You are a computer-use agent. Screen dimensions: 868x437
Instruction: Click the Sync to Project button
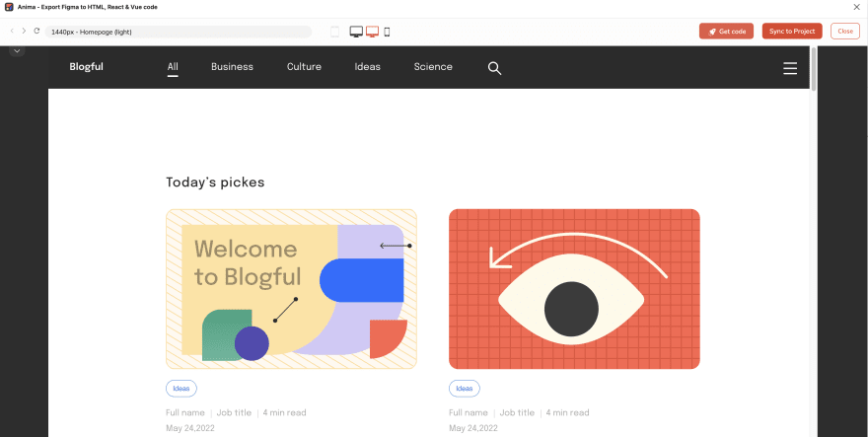tap(791, 32)
